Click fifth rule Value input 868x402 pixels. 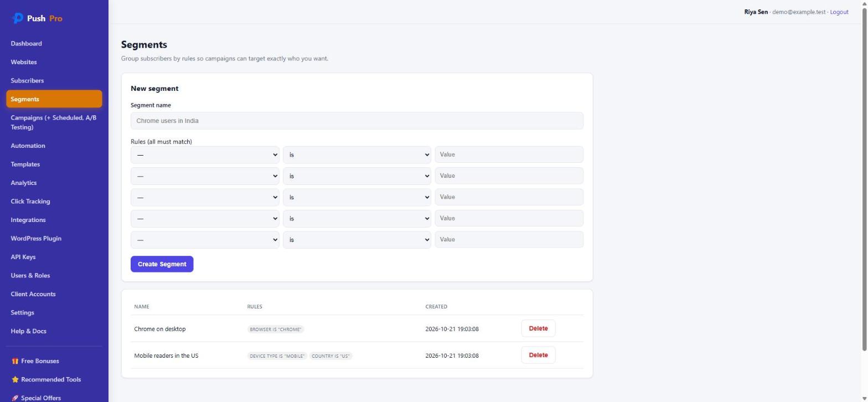click(509, 239)
